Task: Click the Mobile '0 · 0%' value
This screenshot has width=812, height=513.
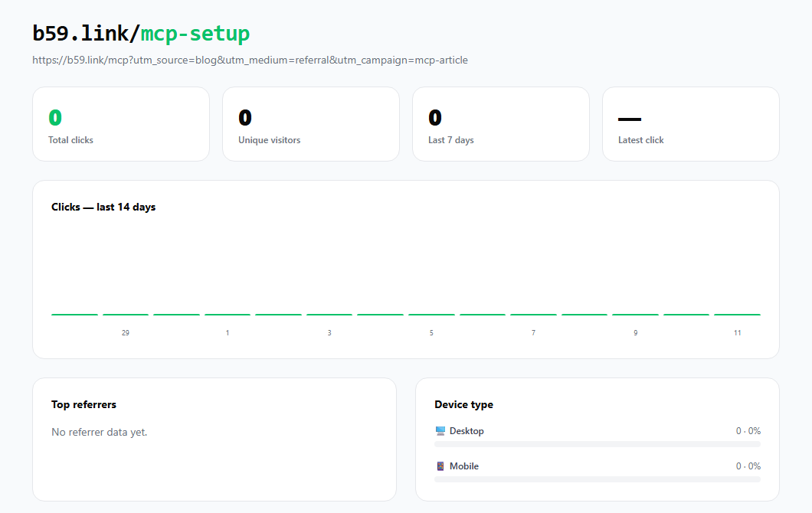Action: (748, 466)
